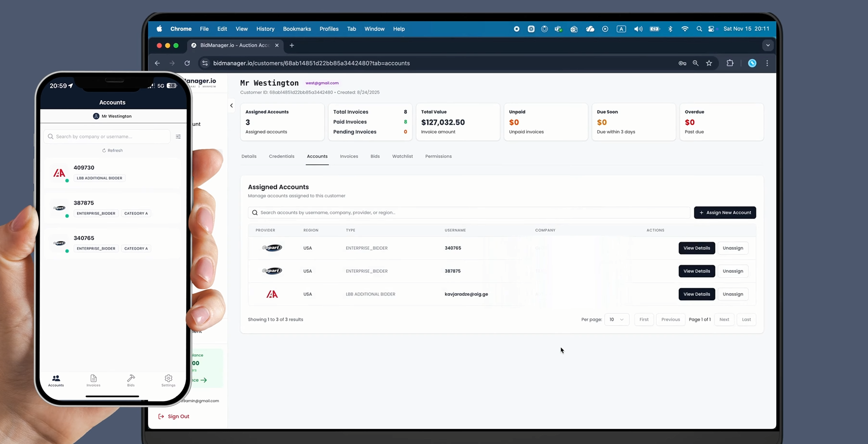The image size is (868, 444).
Task: Open the Bookmarks menu in menu bar
Action: click(x=297, y=29)
